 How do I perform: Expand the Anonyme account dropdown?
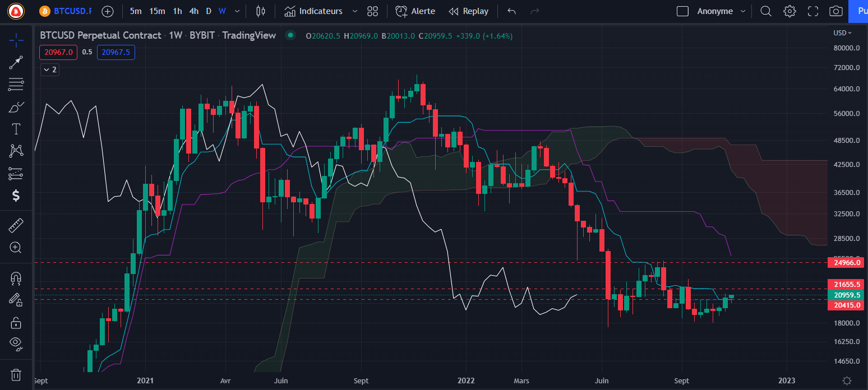click(743, 11)
